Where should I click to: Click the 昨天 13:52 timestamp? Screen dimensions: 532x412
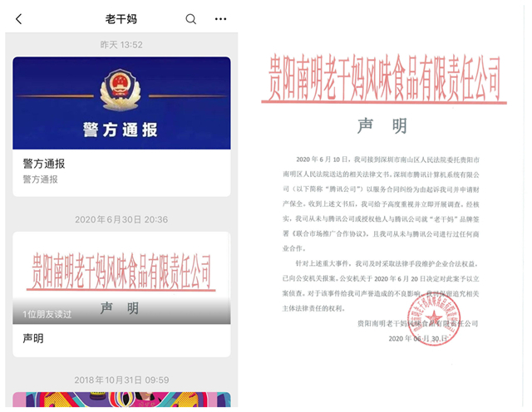click(121, 45)
